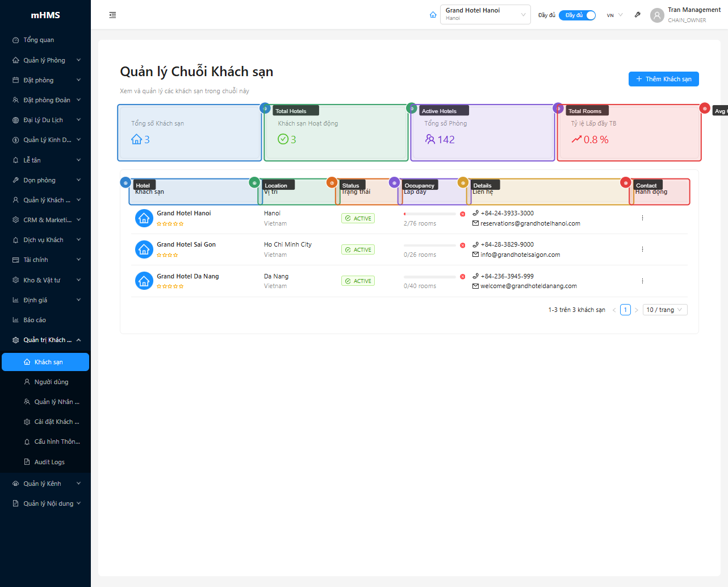Screen dimensions: 728x587
Task: Click red icon beside Hanoi occupancy bar
Action: [x=462, y=214]
